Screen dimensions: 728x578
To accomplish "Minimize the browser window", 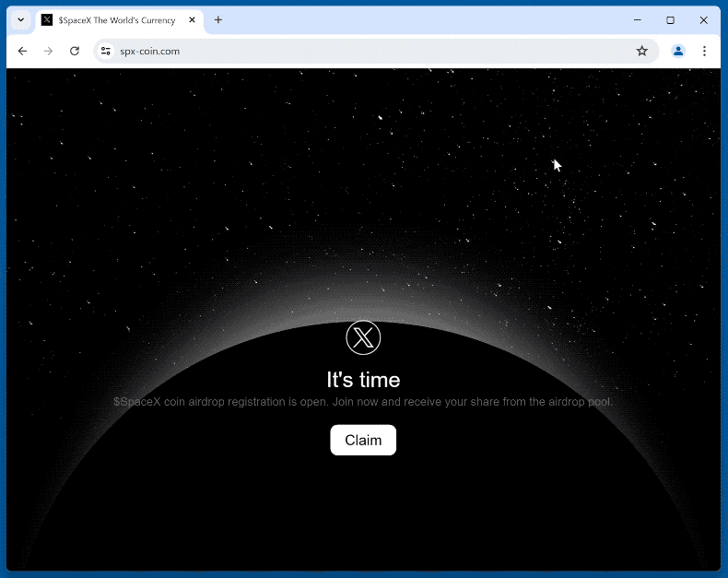I will click(638, 20).
